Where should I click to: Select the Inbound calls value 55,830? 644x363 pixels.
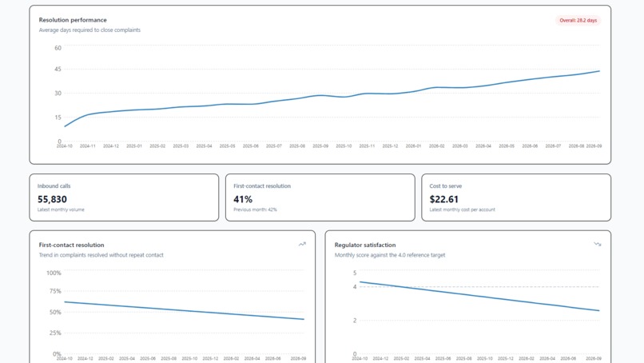pyautogui.click(x=52, y=199)
